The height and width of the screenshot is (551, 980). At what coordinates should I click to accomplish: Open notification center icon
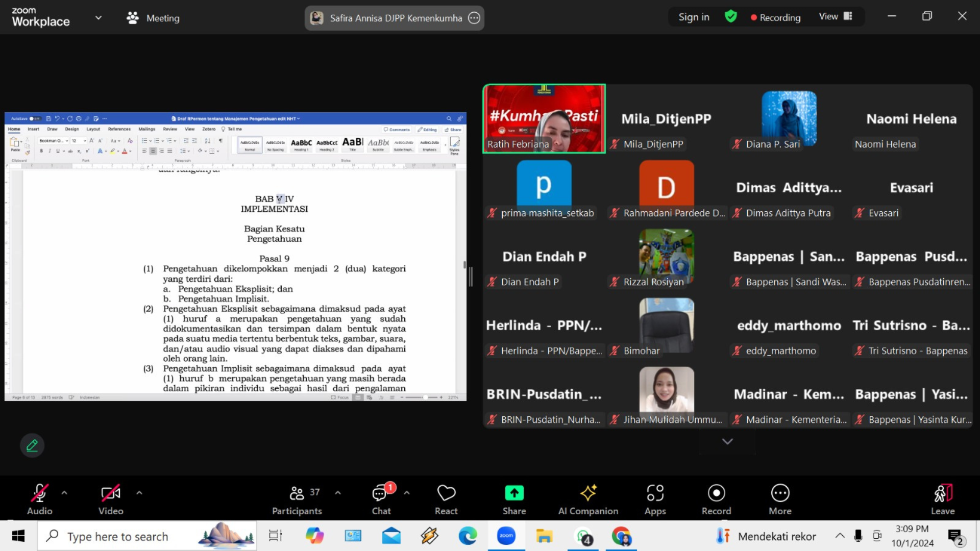point(956,537)
